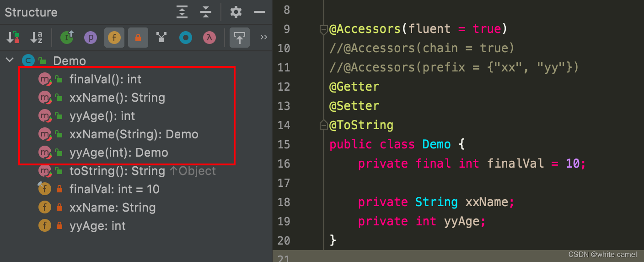The width and height of the screenshot is (644, 262).
Task: Hide the Structure panel with minus
Action: tap(260, 12)
